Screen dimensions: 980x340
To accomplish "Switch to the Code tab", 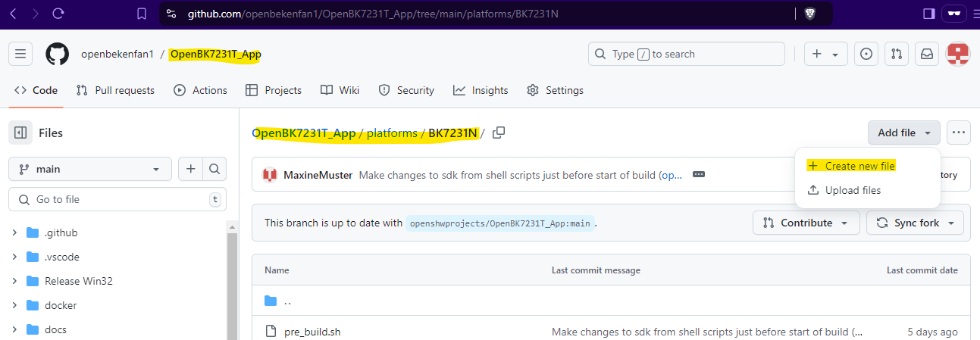I will tap(36, 90).
